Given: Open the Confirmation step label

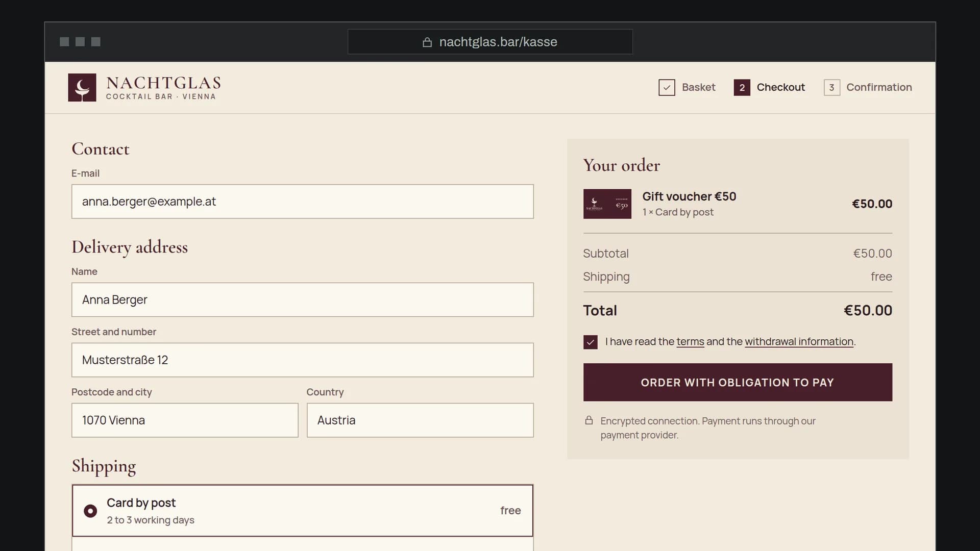Looking at the screenshot, I should (x=879, y=87).
